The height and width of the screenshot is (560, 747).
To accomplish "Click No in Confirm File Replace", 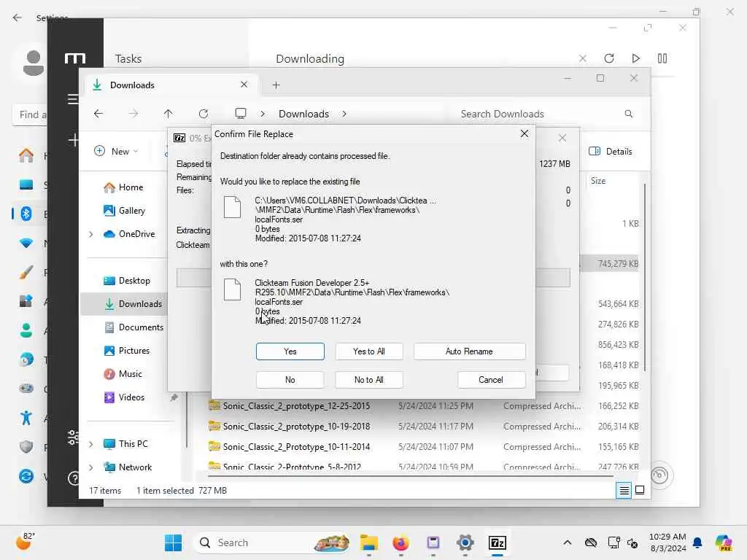I will point(290,379).
